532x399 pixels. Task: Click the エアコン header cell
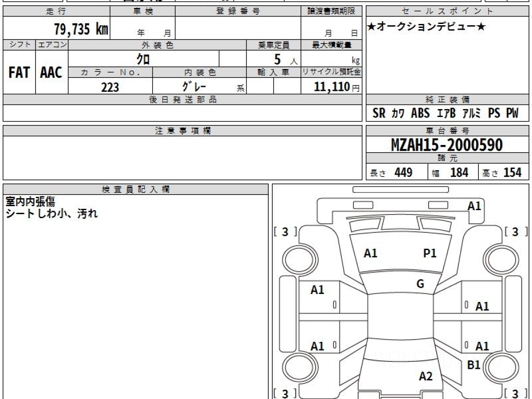pyautogui.click(x=52, y=45)
